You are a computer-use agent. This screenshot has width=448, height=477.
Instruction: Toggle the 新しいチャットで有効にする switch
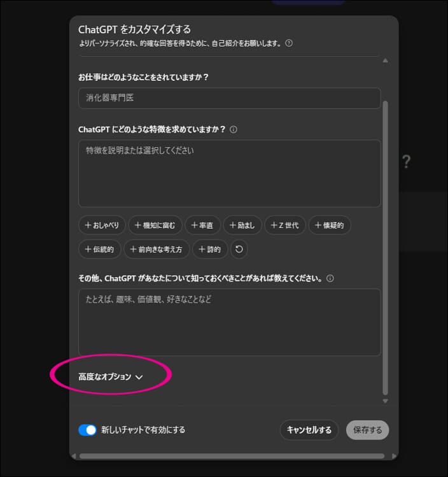[87, 430]
